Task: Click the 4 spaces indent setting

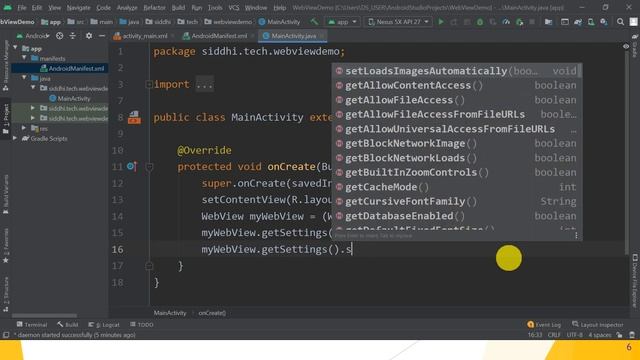Action: [600, 335]
